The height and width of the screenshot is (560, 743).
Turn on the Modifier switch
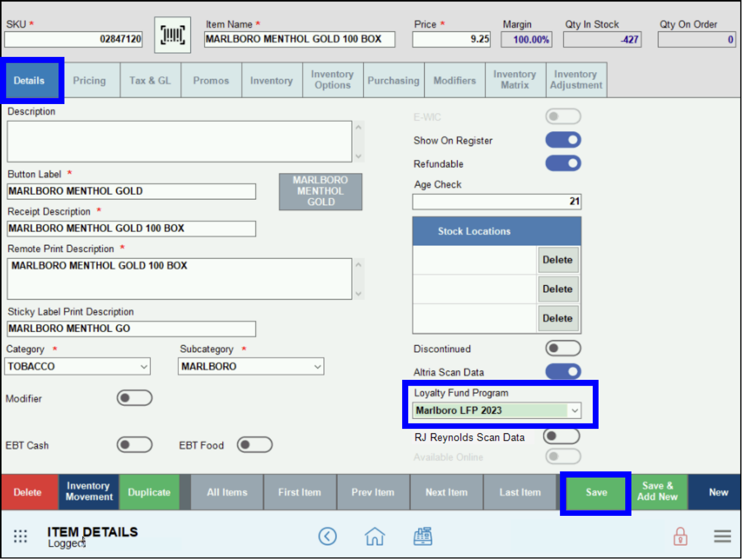click(x=135, y=398)
